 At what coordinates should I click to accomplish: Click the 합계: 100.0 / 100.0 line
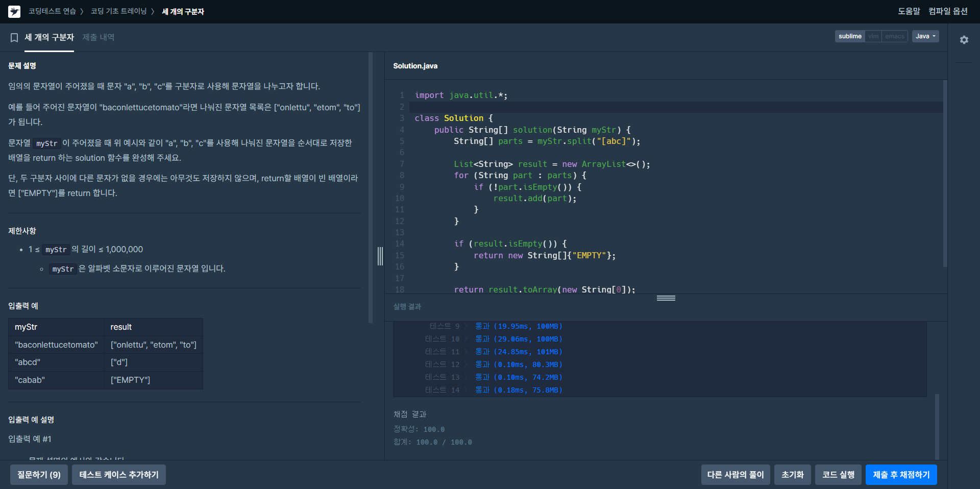tap(433, 442)
